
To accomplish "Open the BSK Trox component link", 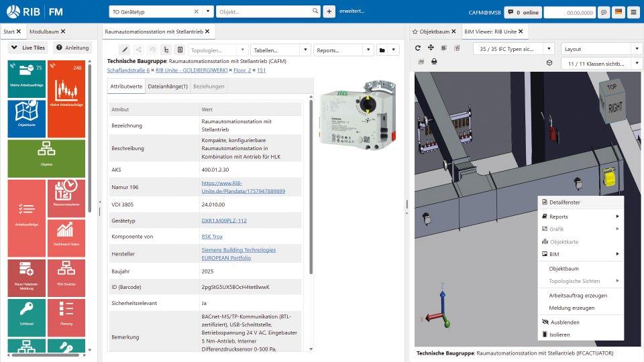I will (212, 237).
